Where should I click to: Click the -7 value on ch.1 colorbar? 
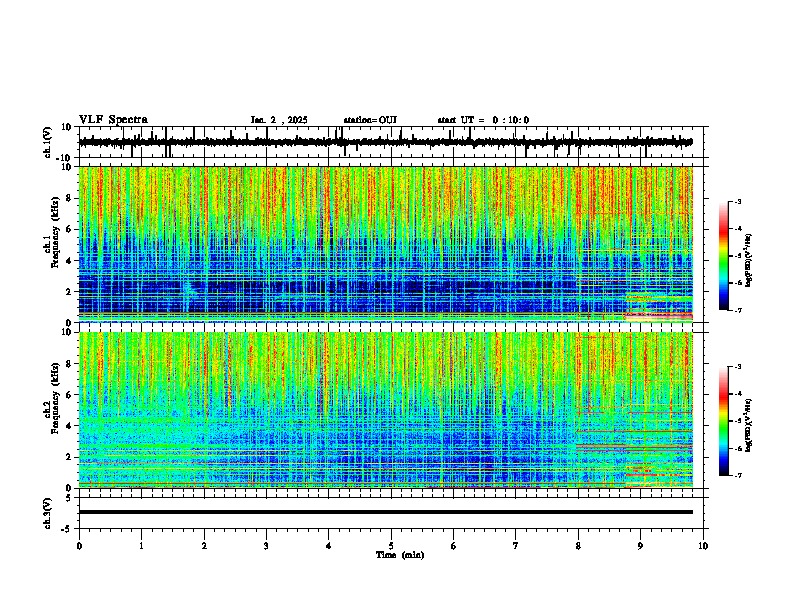(737, 310)
